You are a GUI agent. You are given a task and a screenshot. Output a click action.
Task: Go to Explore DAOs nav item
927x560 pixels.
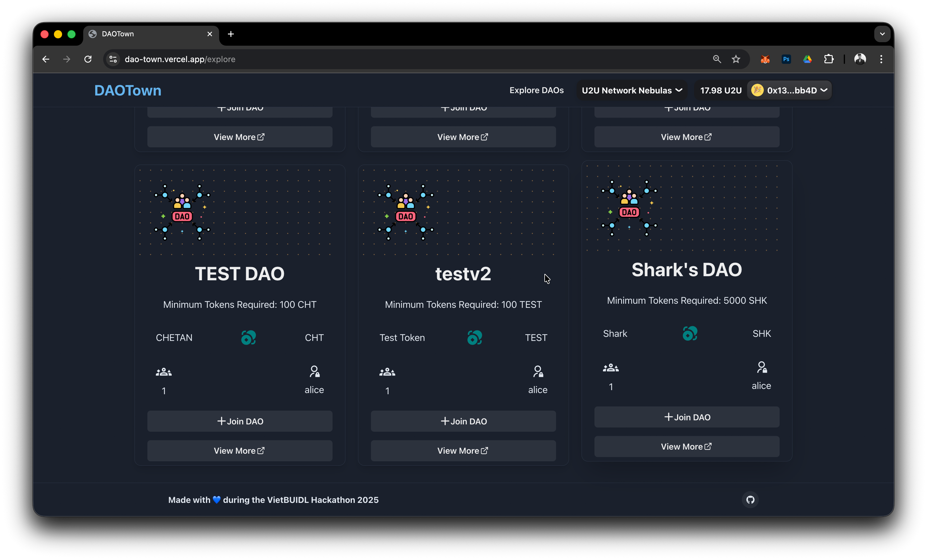[536, 90]
